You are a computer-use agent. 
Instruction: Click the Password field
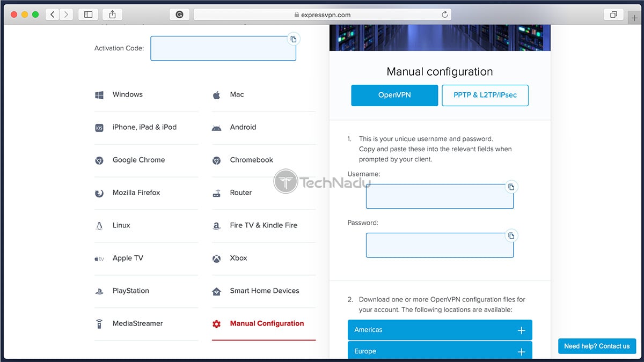point(440,245)
